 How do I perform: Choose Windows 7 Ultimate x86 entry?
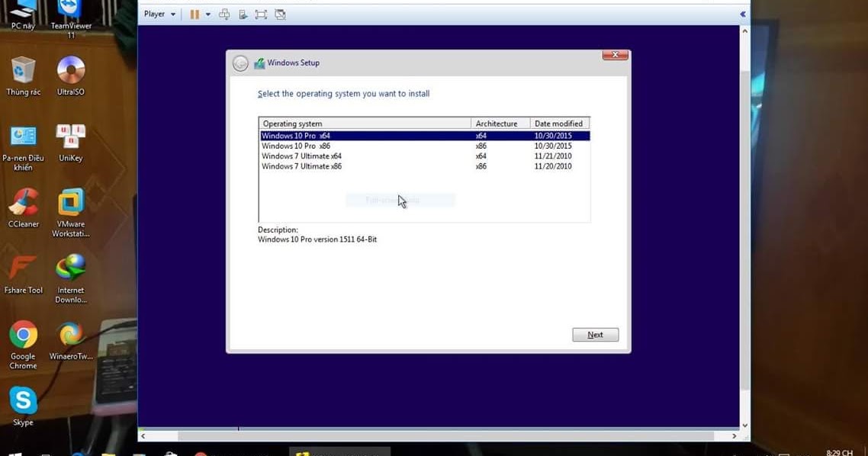(x=425, y=166)
